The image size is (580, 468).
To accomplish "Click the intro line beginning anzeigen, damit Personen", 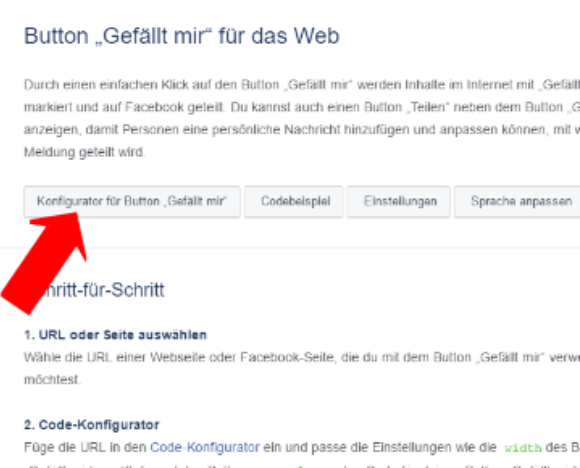I will 302,130.
